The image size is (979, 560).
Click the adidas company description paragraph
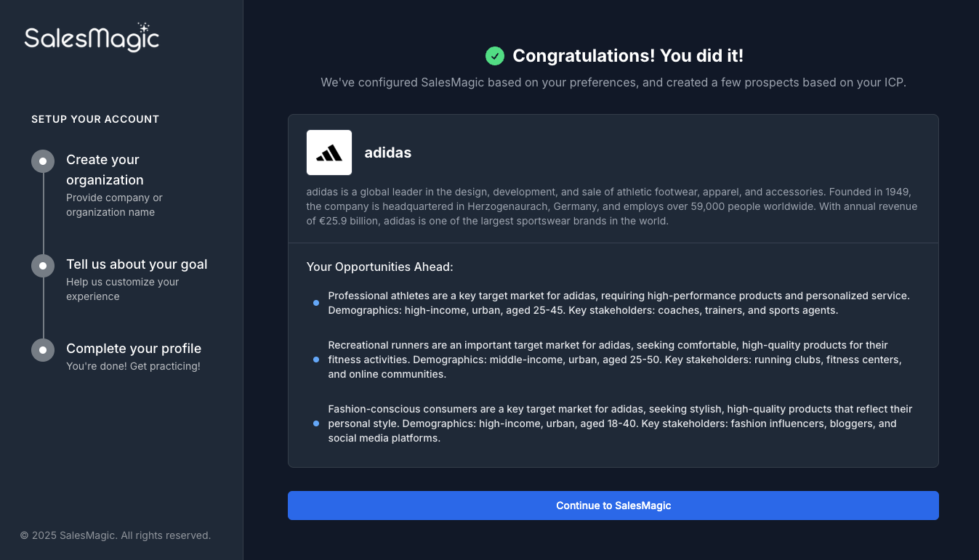coord(612,206)
